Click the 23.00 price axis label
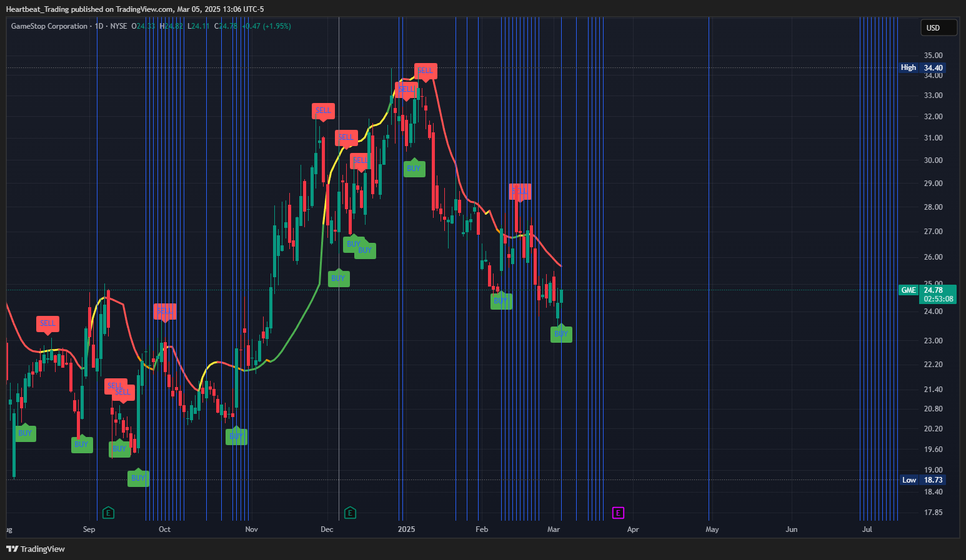Viewport: 966px width, 560px height. coord(934,341)
